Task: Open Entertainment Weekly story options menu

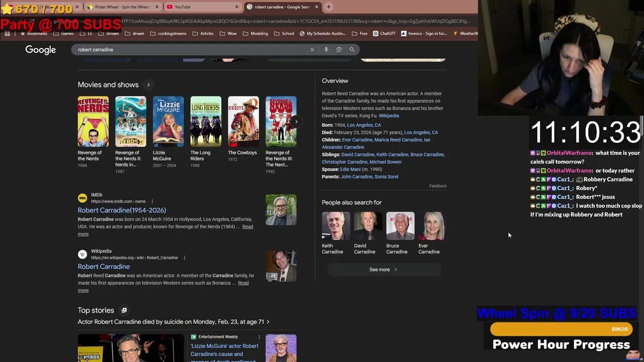Action: (259, 337)
